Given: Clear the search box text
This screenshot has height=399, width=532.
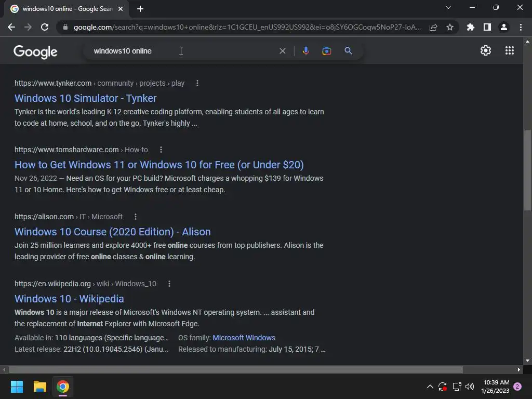Looking at the screenshot, I should pos(282,51).
